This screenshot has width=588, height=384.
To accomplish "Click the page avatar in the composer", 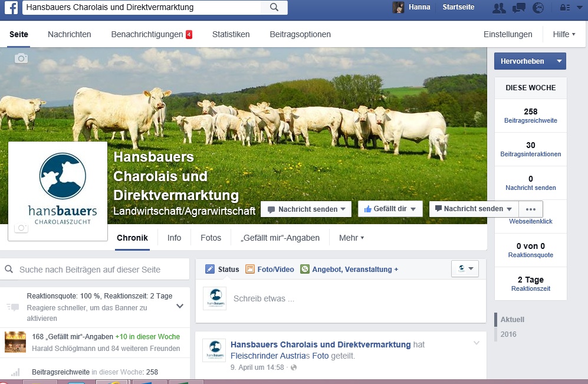I will (215, 298).
